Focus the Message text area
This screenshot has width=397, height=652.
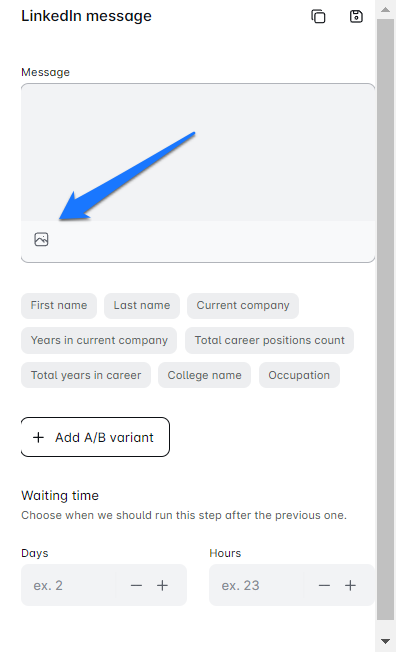[x=198, y=153]
